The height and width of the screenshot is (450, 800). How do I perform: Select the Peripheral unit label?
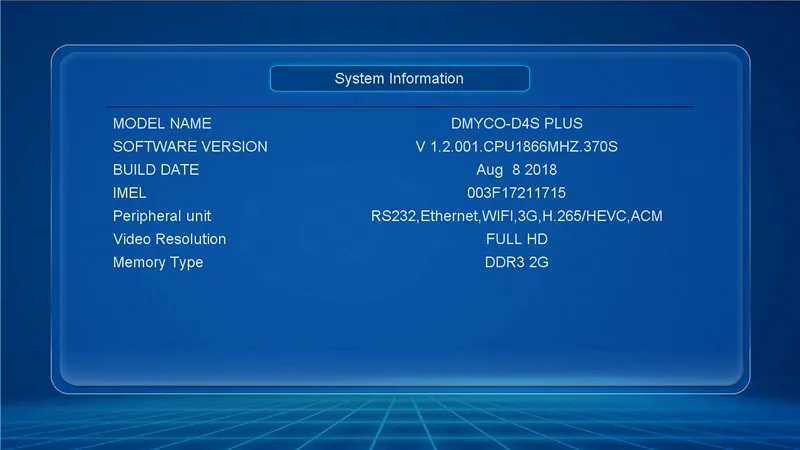162,216
